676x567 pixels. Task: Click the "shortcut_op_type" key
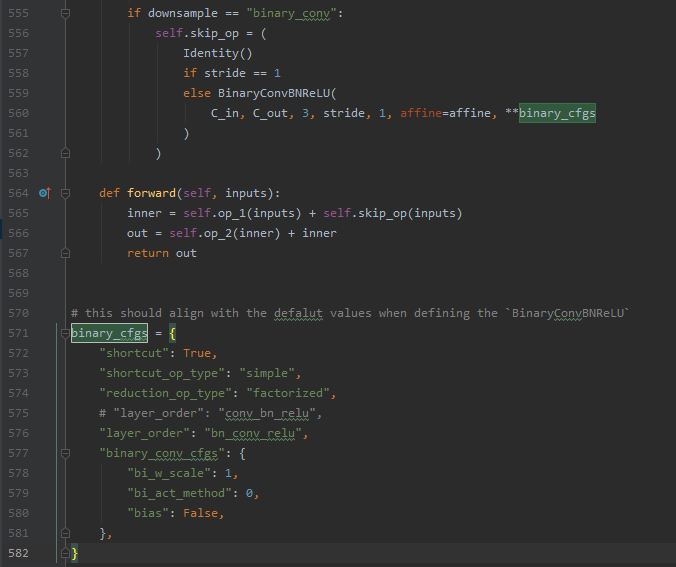coord(162,373)
